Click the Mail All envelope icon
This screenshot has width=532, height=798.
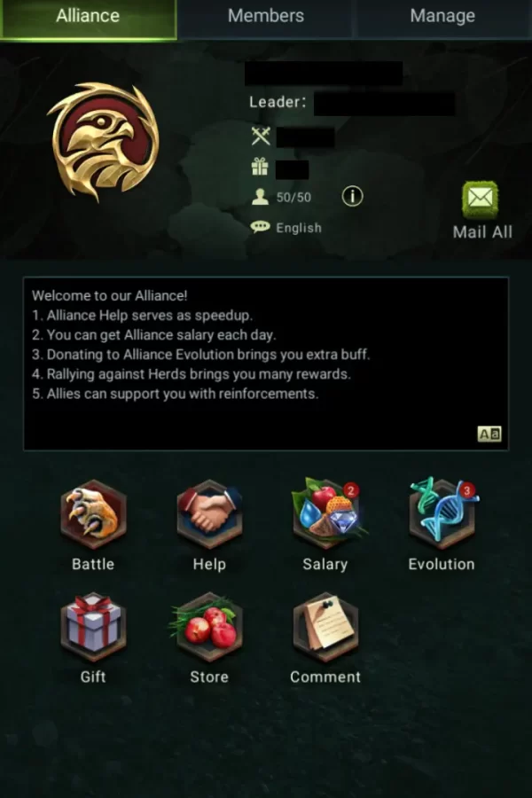[x=480, y=199]
